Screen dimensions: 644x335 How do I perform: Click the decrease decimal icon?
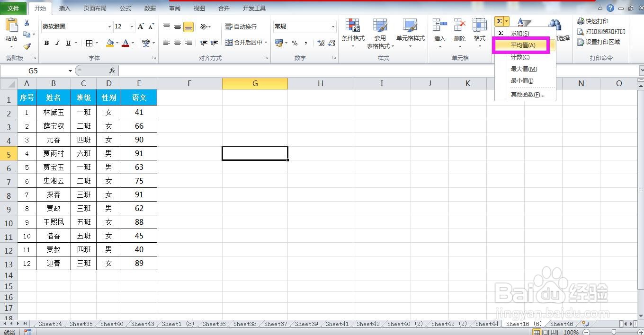[331, 43]
